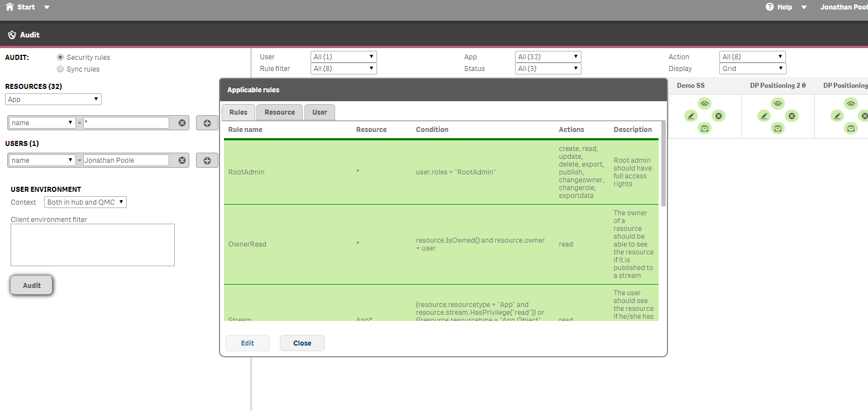Image resolution: width=868 pixels, height=411 pixels.
Task: Click the Audit button
Action: point(32,285)
